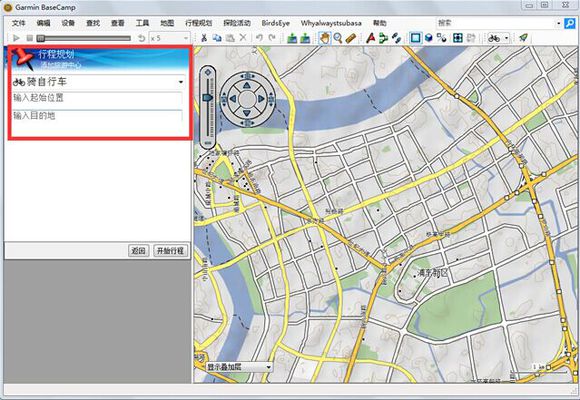This screenshot has height=400, width=580.
Task: Open the search options dropdown arrow
Action: pyautogui.click(x=559, y=23)
